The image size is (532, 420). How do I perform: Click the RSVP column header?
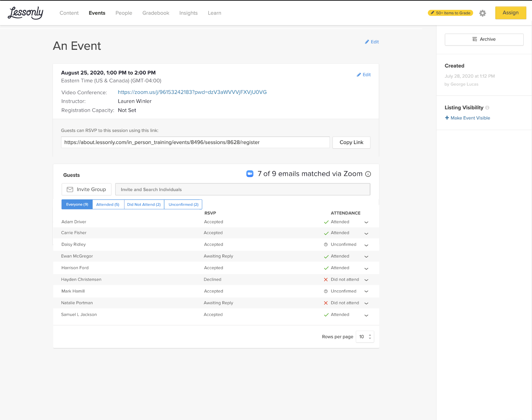[210, 213]
